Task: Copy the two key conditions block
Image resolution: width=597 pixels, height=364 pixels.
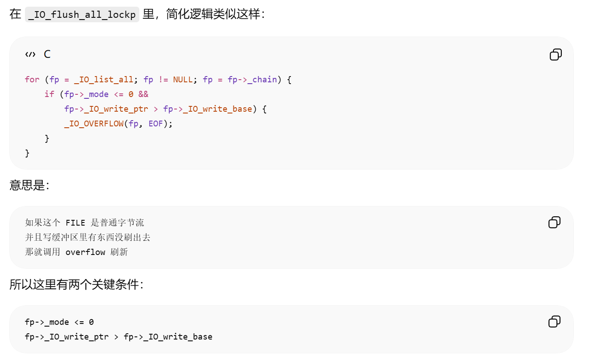Action: 554,322
